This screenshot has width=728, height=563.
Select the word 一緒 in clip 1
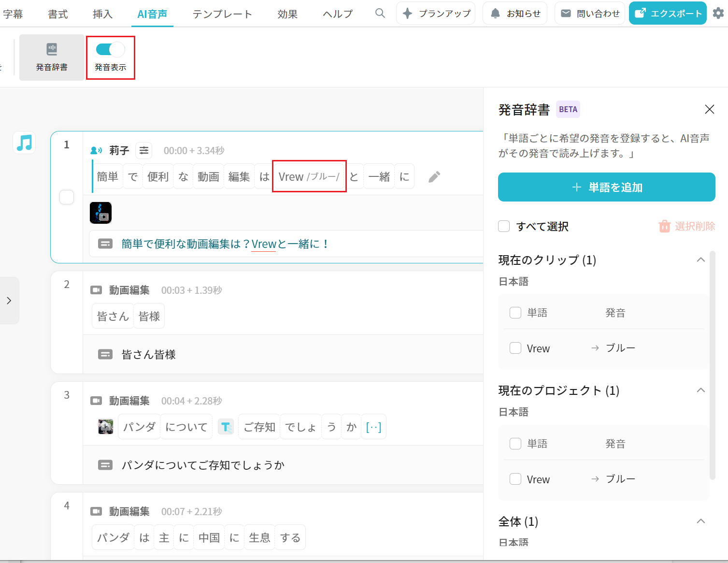[x=379, y=177]
